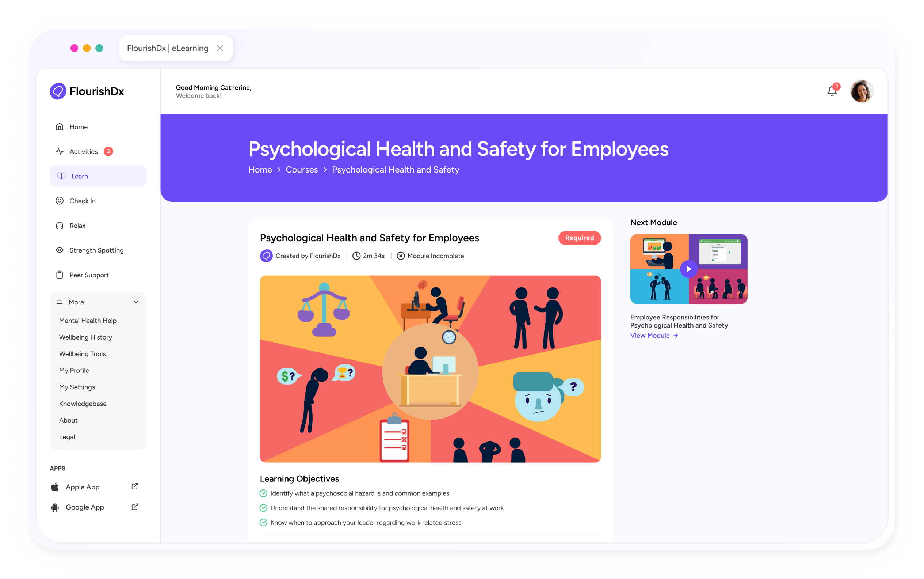Screen dimensions: 924x579
Task: Click the main course illustration image
Action: [430, 369]
